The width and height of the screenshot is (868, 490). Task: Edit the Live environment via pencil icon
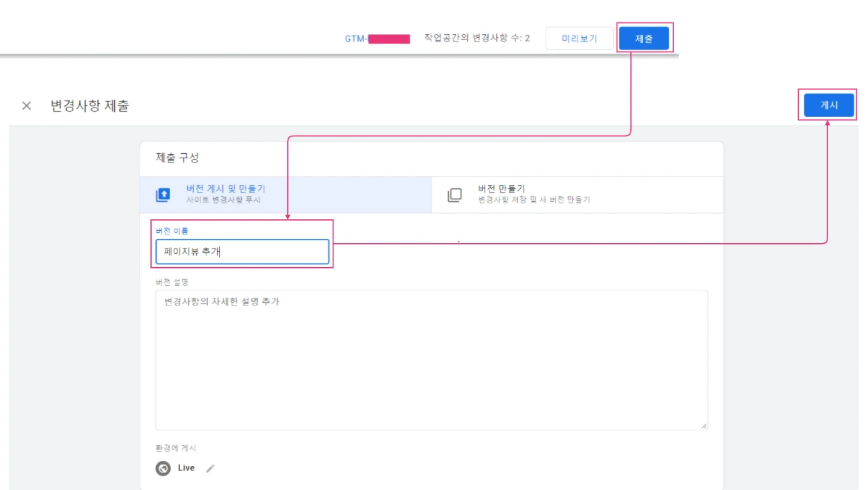[x=211, y=468]
